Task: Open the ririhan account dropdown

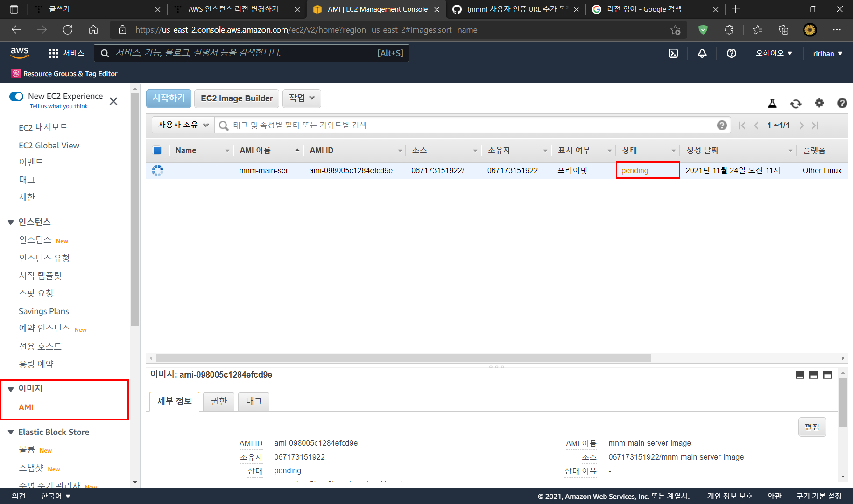Action: [827, 53]
